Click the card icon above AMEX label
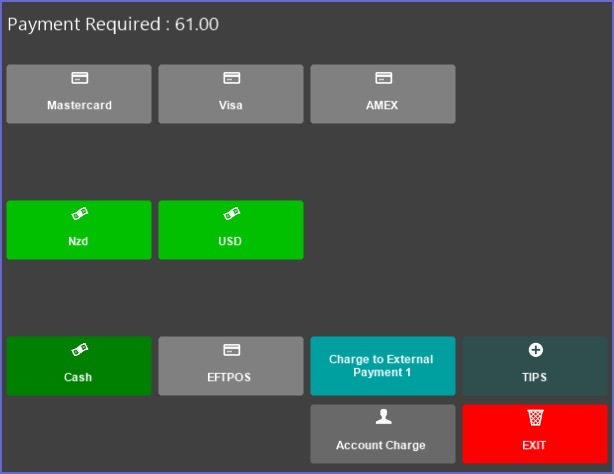 [383, 78]
